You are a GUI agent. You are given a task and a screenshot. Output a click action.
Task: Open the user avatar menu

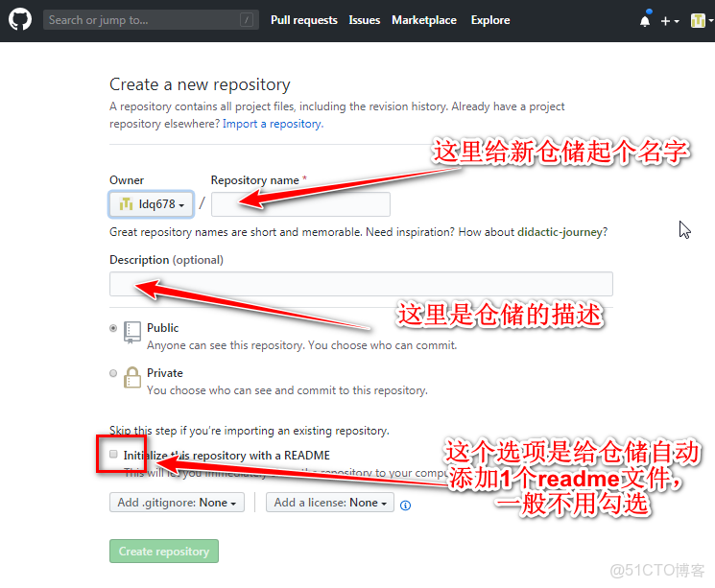[701, 20]
